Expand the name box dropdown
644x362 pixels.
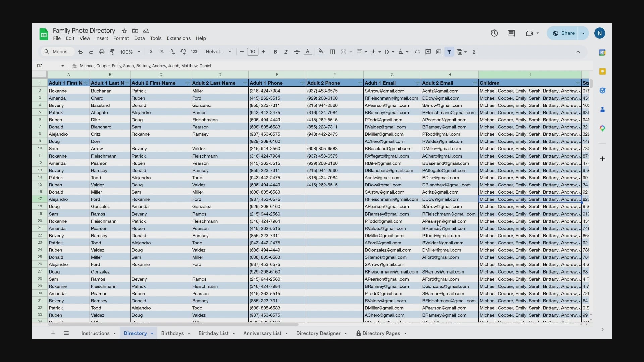62,65
